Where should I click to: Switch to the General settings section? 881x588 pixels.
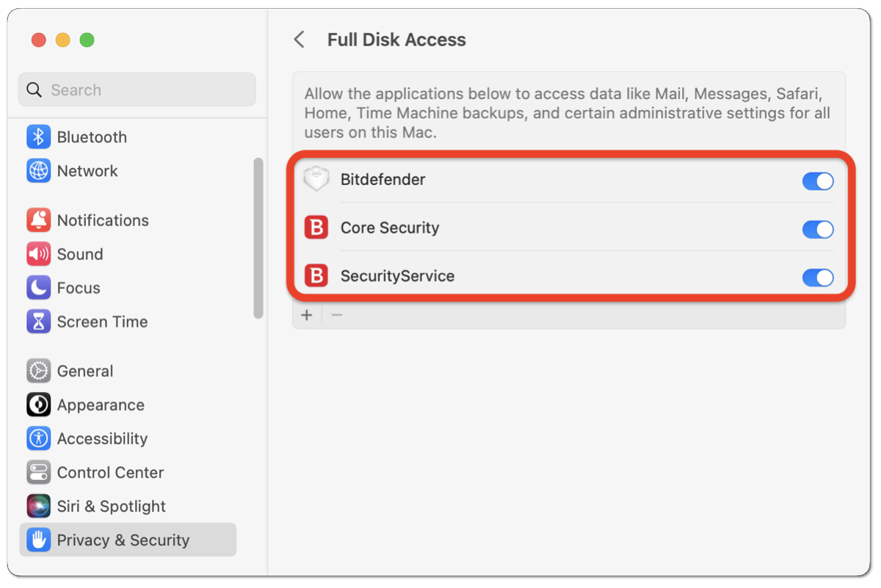pos(37,371)
